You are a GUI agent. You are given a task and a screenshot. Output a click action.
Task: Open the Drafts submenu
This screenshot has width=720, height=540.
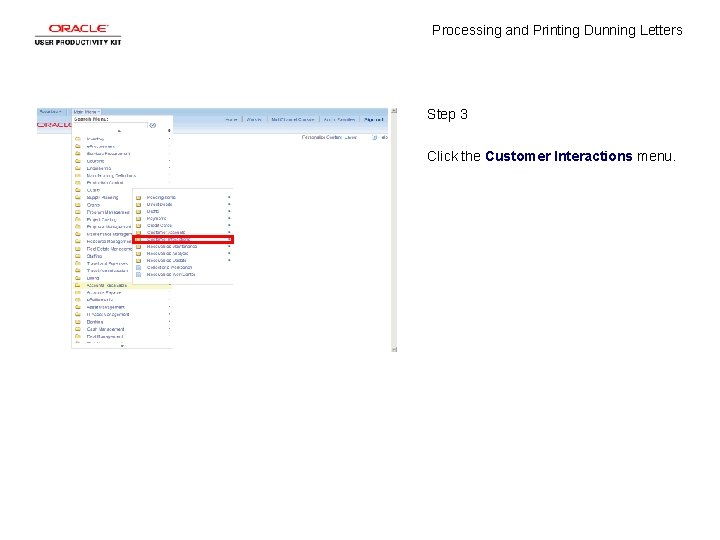(153, 211)
